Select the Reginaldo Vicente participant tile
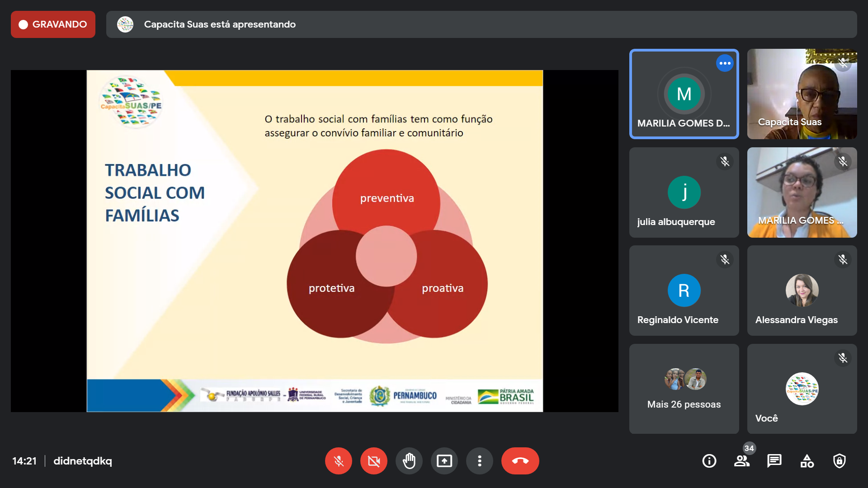Image resolution: width=868 pixels, height=488 pixels. [x=684, y=291]
